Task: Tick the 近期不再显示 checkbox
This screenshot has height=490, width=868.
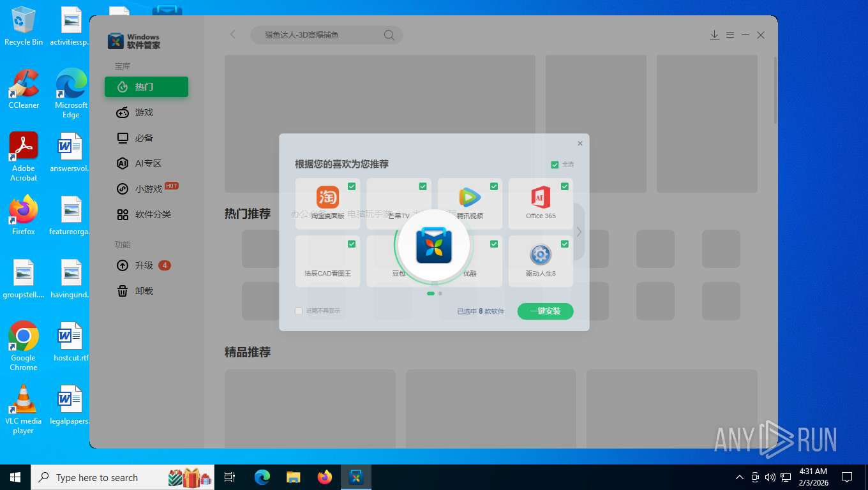Action: (x=299, y=311)
